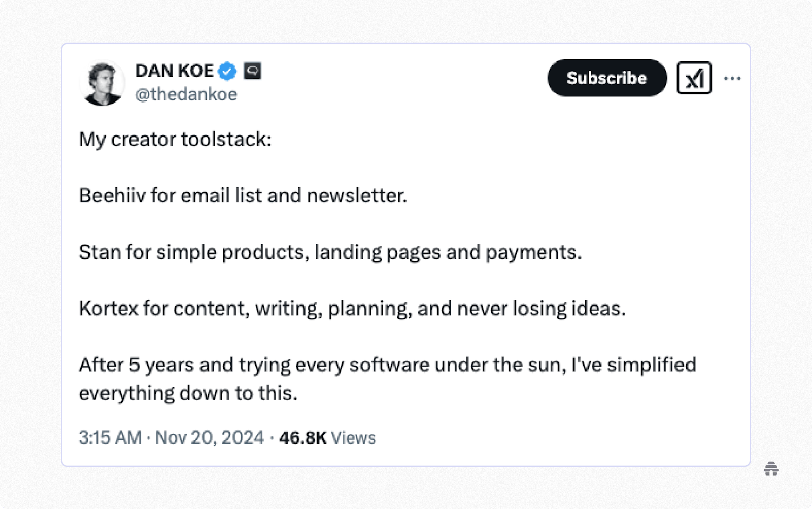This screenshot has height=509, width=812.
Task: Click the blue verified checkmark badge
Action: coord(227,71)
